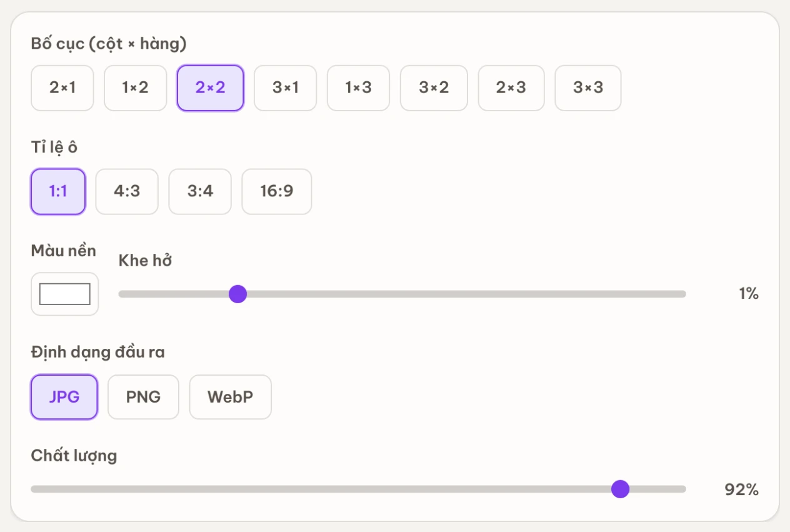Open the Màu nền color picker

(65, 294)
